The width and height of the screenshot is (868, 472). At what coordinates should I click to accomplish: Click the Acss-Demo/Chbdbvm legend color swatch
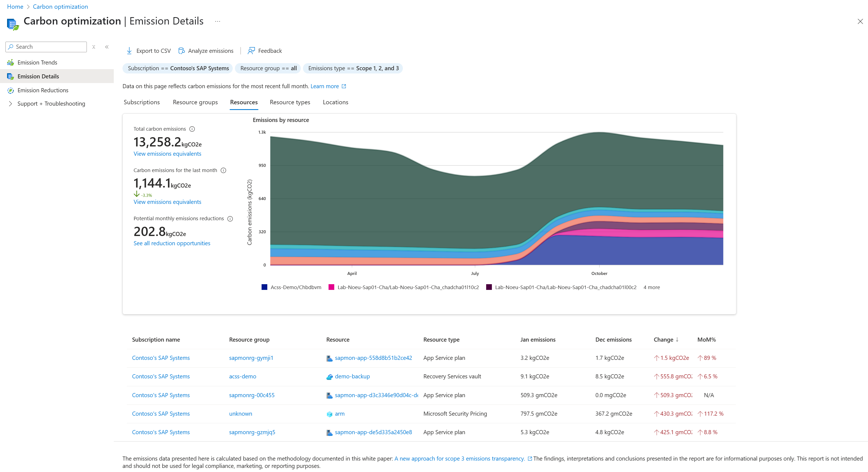[x=265, y=287]
